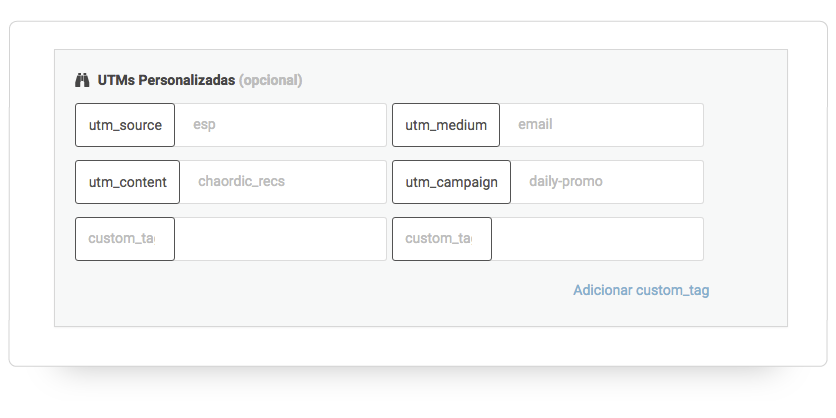Image resolution: width=836 pixels, height=418 pixels.
Task: Focus the utm_content field showing chaordic_recs
Action: click(283, 182)
